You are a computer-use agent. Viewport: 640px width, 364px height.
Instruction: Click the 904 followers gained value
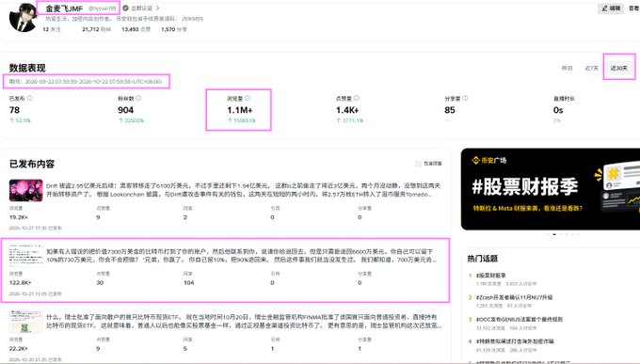coord(126,110)
